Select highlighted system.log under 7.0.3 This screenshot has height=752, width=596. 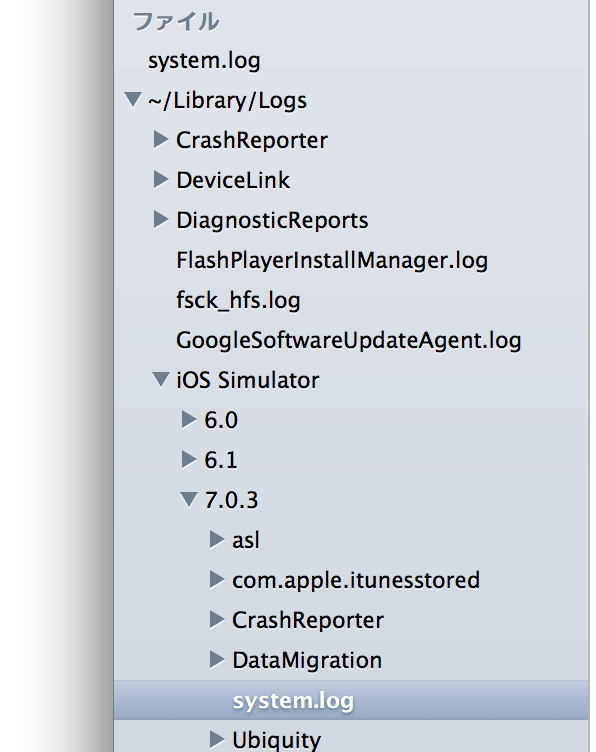[351, 700]
